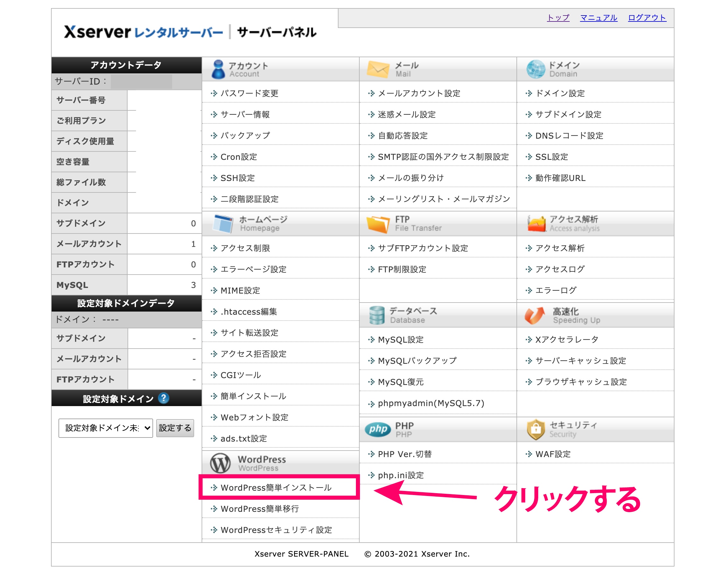Open 迷惑メール設定
This screenshot has width=728, height=574.
[x=407, y=114]
